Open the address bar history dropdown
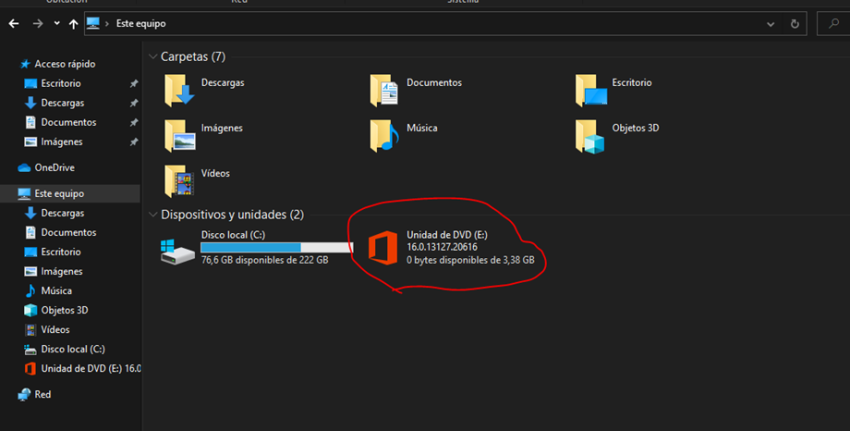Viewport: 850px width, 431px height. [x=770, y=23]
